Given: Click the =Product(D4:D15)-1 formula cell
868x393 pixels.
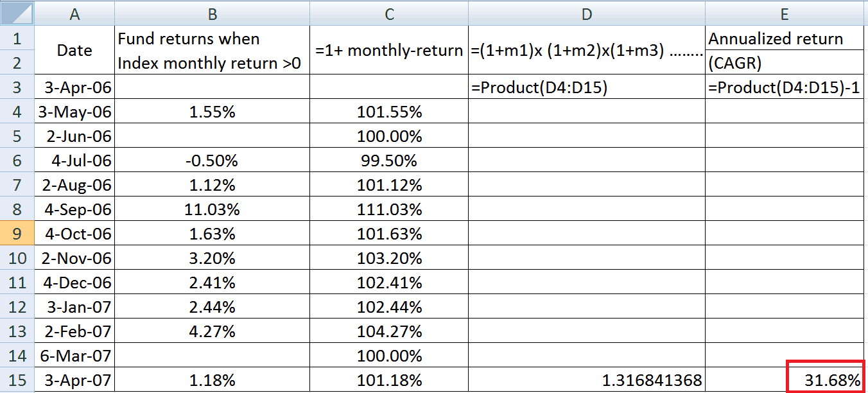Looking at the screenshot, I should (784, 87).
